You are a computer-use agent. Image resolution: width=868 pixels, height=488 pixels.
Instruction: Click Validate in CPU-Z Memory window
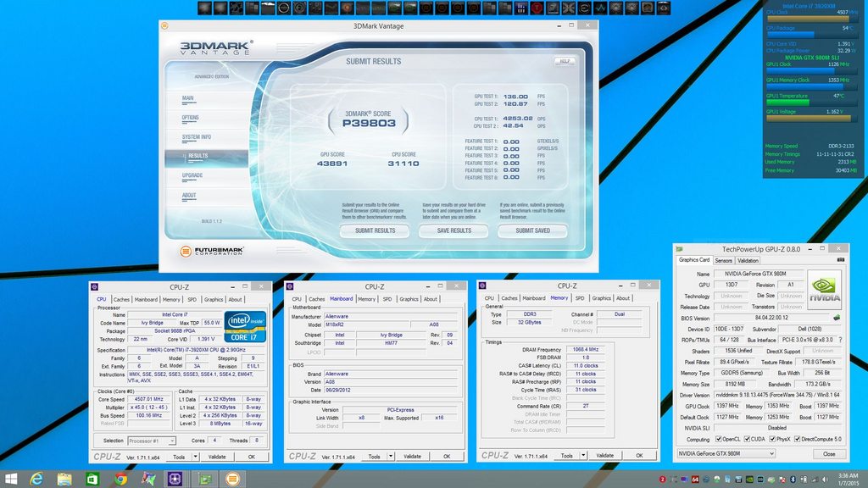pos(604,456)
